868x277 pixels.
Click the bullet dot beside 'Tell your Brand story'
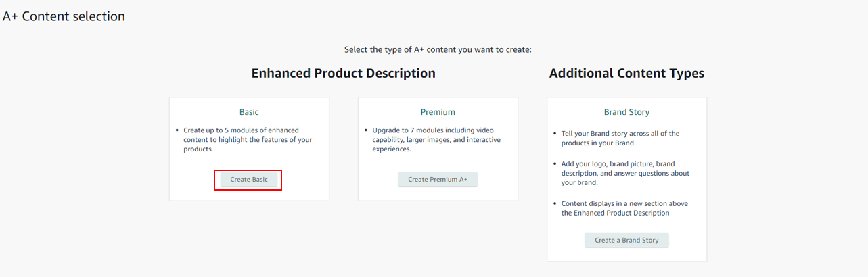point(554,134)
